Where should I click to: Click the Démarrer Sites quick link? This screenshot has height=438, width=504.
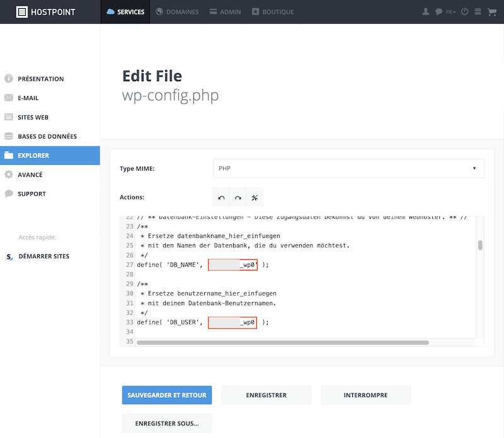pos(44,256)
